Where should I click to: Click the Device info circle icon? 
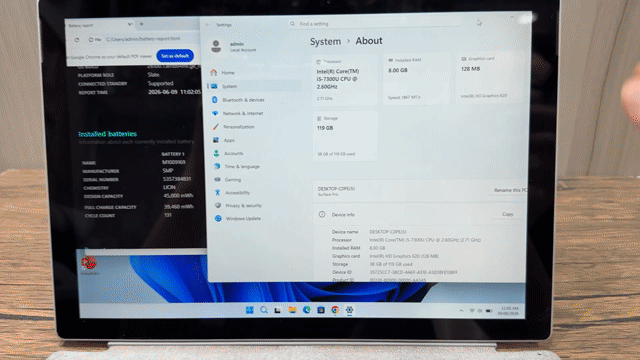tap(322, 214)
